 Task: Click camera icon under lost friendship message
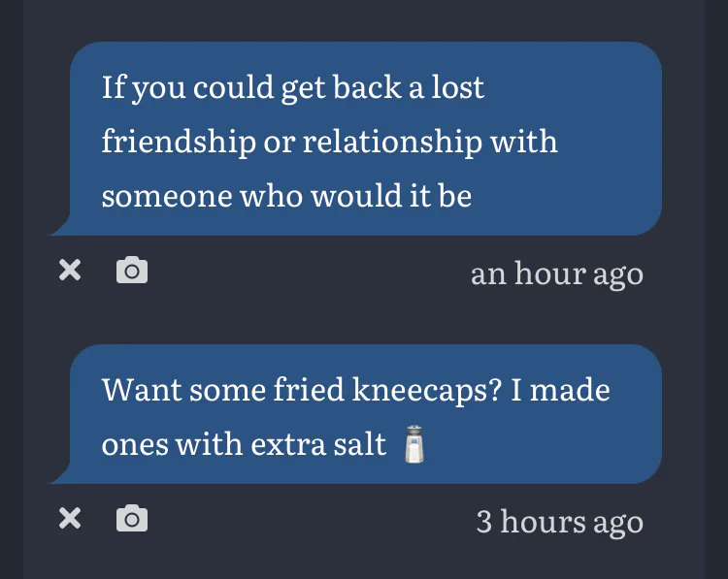(x=132, y=271)
